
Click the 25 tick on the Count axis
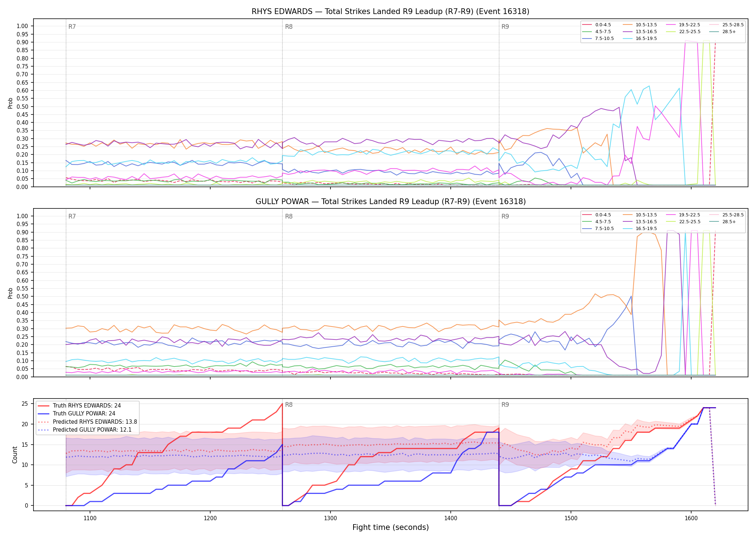[x=25, y=404]
